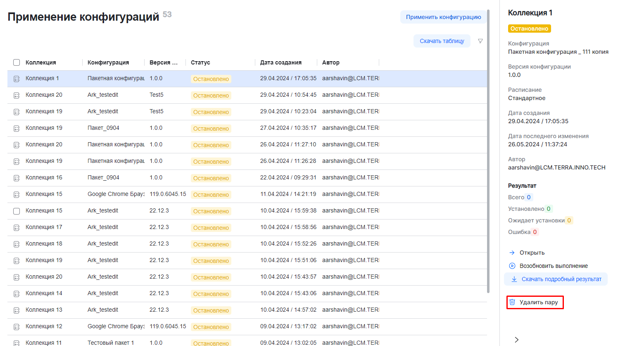Click the filter funnel icon above table
Screen dimensions: 644x346
tap(480, 41)
